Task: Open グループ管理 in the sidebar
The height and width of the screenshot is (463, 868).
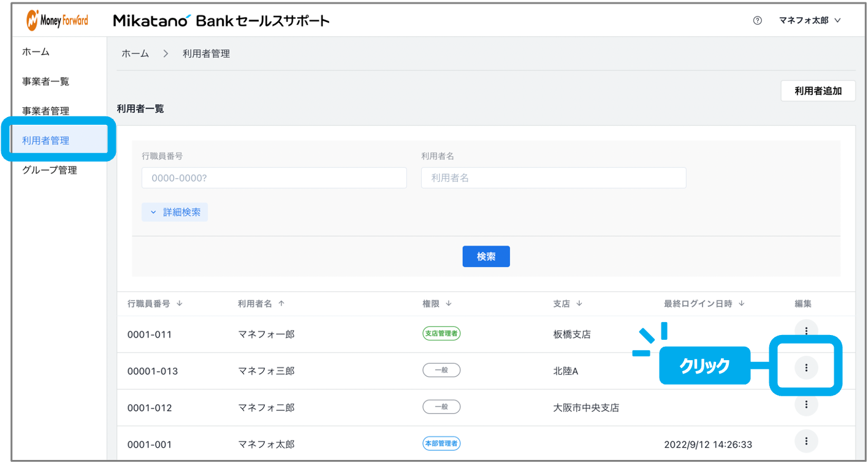Action: tap(50, 170)
